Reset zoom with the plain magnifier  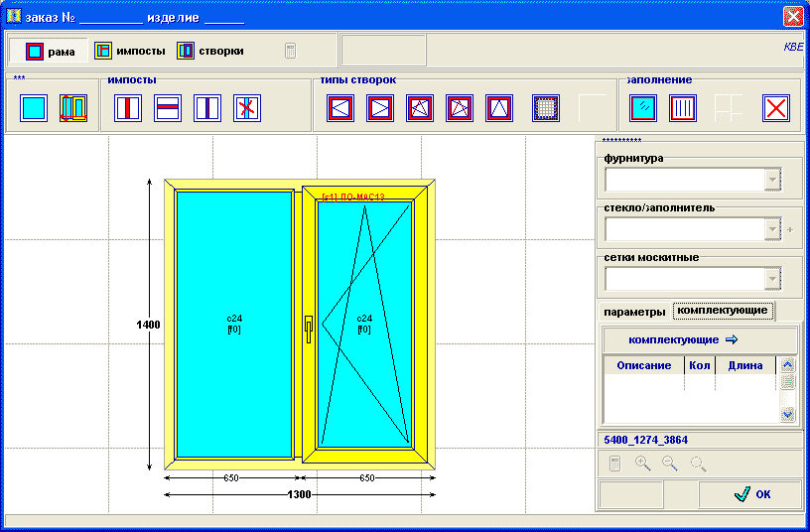(699, 464)
